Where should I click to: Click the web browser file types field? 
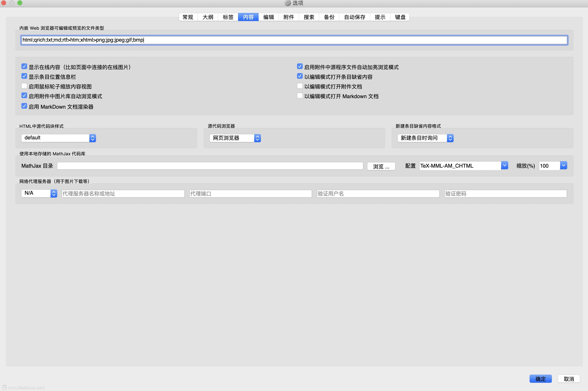[x=294, y=40]
